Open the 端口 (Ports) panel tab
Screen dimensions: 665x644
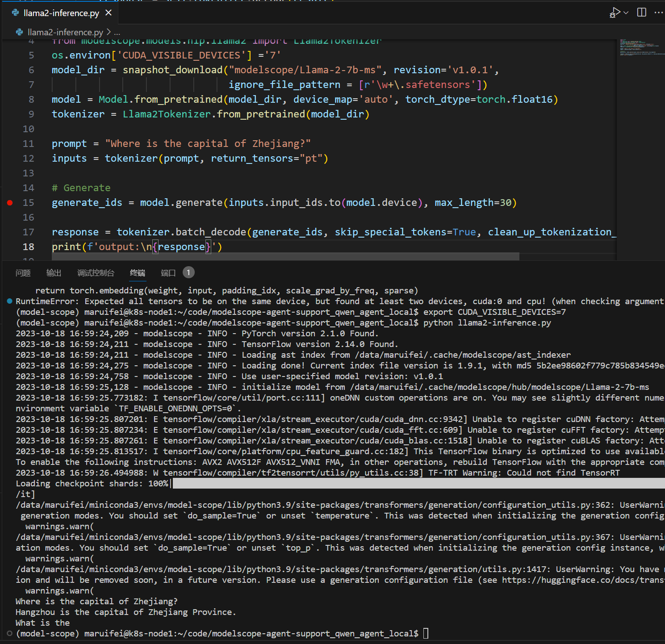click(168, 273)
